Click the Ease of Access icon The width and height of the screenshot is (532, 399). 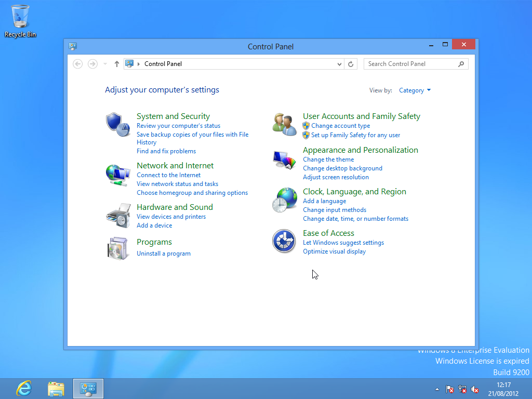[x=284, y=241]
